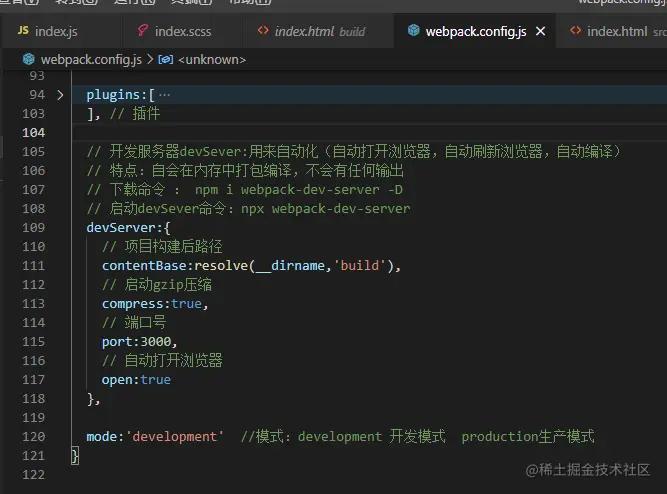The width and height of the screenshot is (667, 494).
Task: Click the 插件 comment on line 103
Action: (135, 114)
